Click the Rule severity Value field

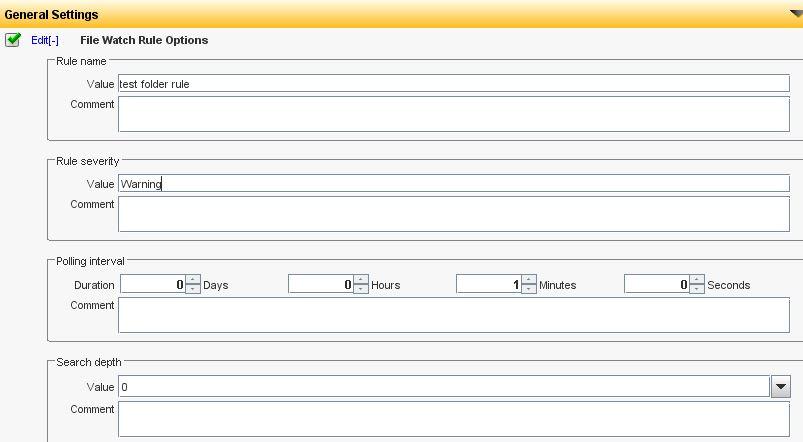(453, 184)
